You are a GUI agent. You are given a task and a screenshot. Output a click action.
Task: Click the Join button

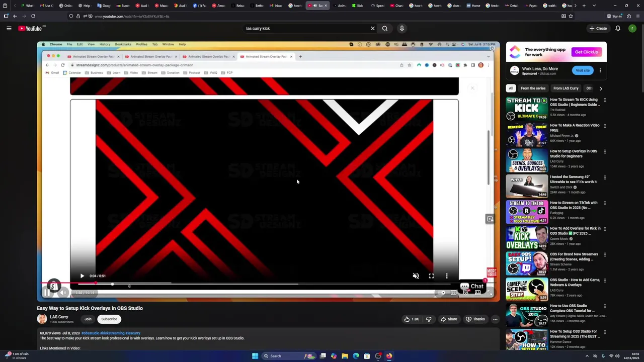(88, 319)
